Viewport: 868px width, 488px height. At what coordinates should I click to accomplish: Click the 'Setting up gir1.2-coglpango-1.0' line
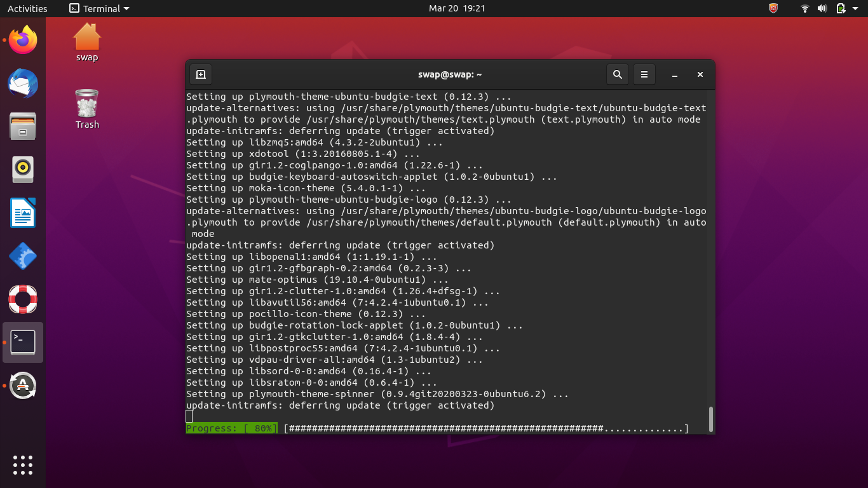[x=335, y=165]
